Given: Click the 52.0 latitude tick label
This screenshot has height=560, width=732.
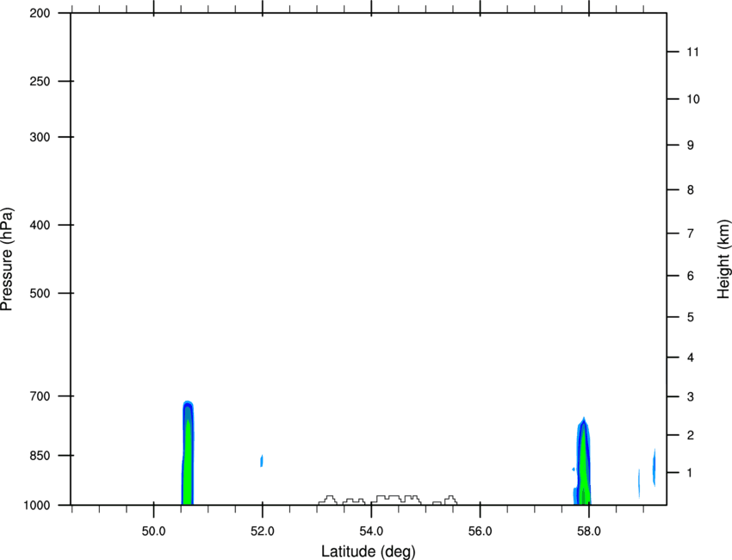Looking at the screenshot, I should [263, 532].
